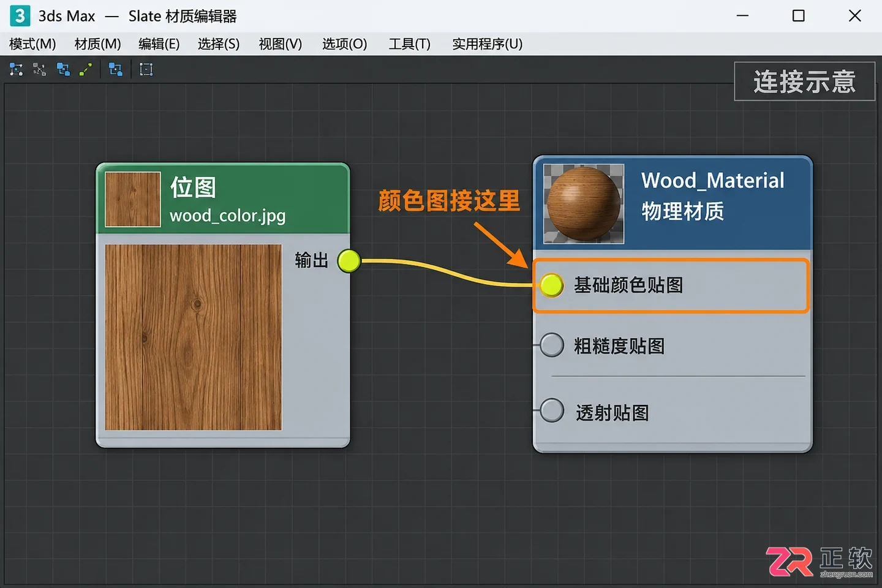This screenshot has height=588, width=882.
Task: Click the 输出 output socket on bitmap node
Action: tap(349, 261)
